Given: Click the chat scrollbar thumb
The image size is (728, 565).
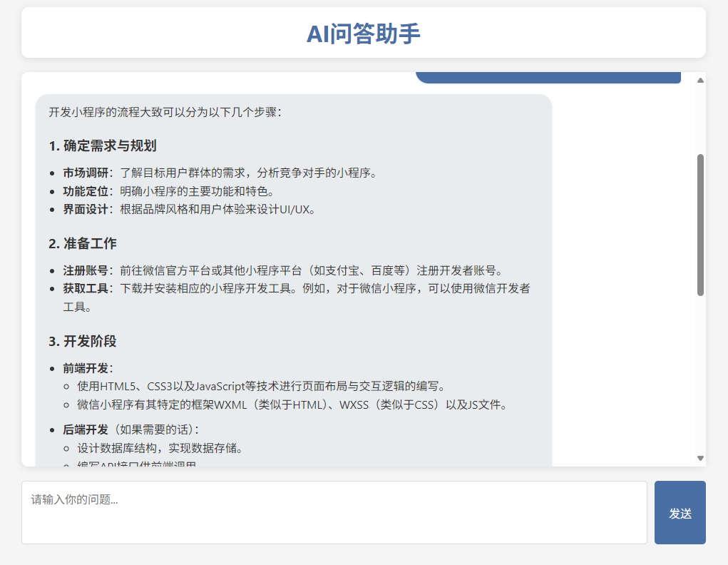Looking at the screenshot, I should (x=701, y=225).
